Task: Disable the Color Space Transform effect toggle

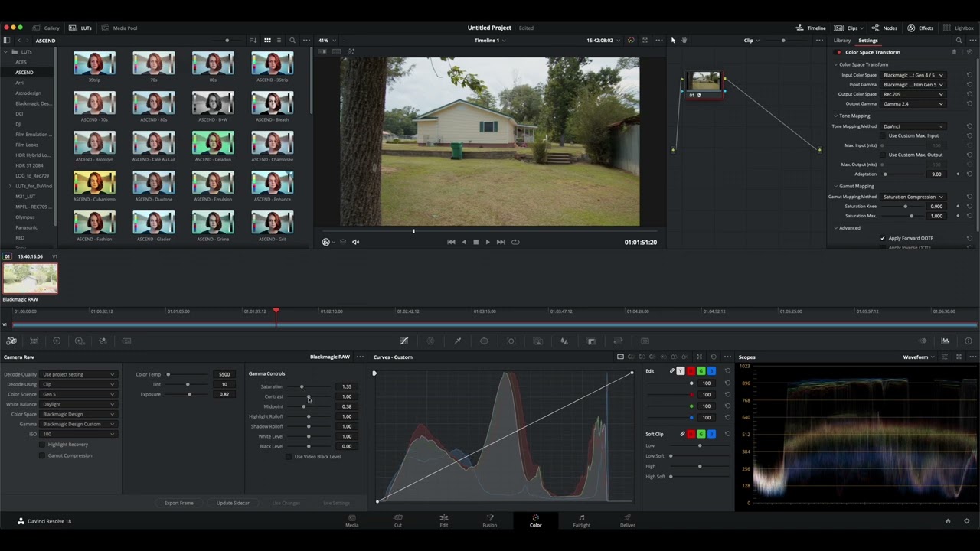Action: click(x=839, y=52)
